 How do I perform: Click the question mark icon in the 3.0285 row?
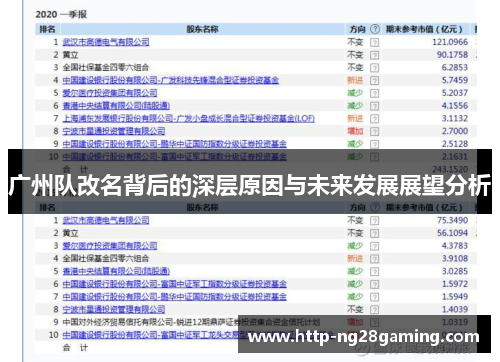click(x=375, y=271)
